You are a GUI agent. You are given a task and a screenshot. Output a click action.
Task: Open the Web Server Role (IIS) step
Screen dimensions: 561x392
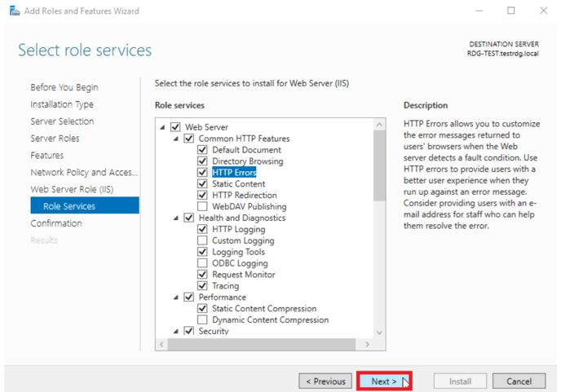(72, 189)
